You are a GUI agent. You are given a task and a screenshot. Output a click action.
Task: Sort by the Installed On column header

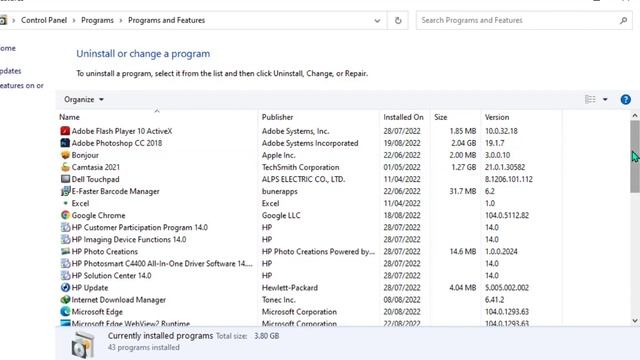[404, 117]
